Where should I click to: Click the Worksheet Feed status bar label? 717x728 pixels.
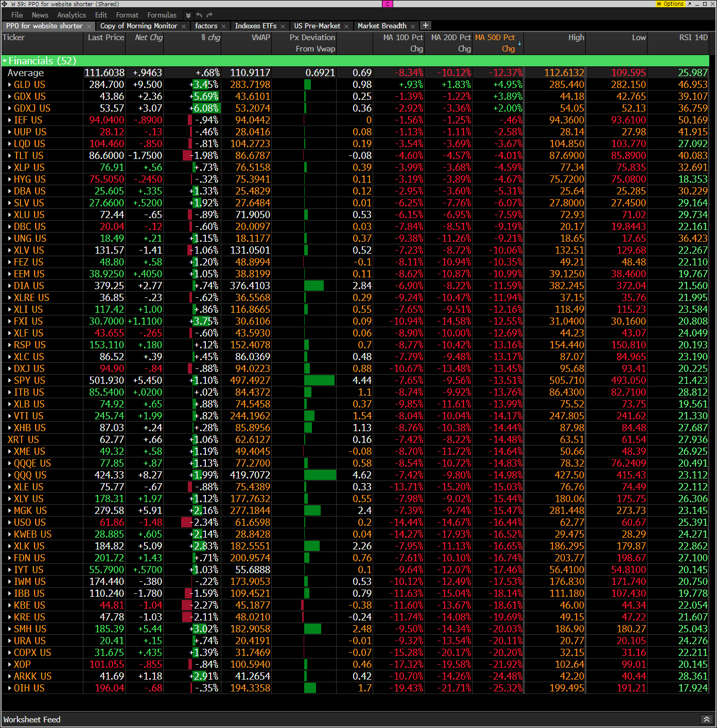point(32,720)
